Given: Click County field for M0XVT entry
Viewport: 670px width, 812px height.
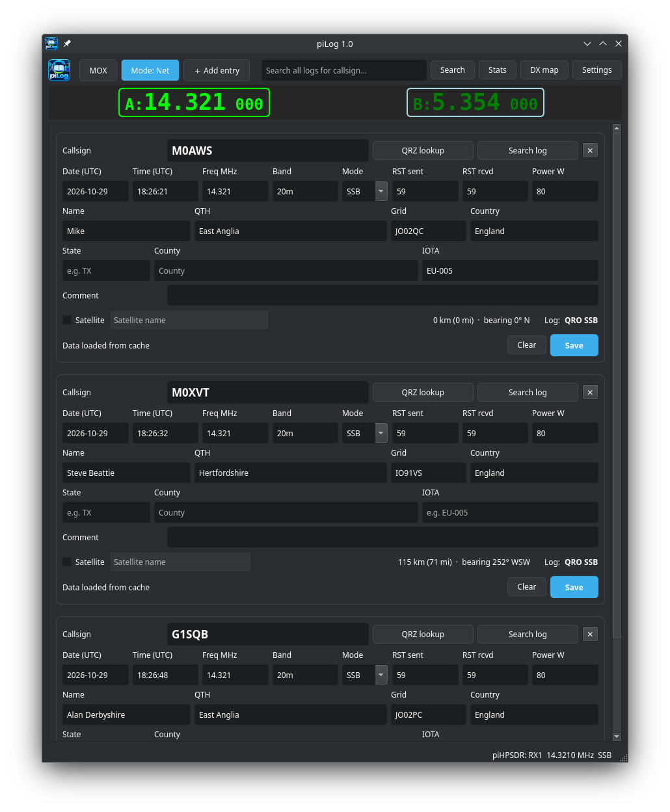Looking at the screenshot, I should pos(286,512).
